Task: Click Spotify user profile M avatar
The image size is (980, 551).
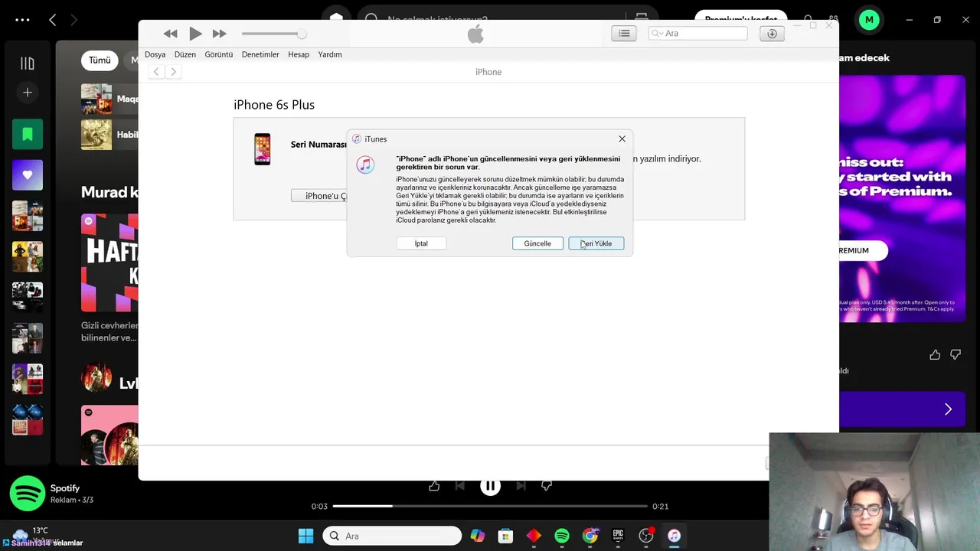Action: 869,20
